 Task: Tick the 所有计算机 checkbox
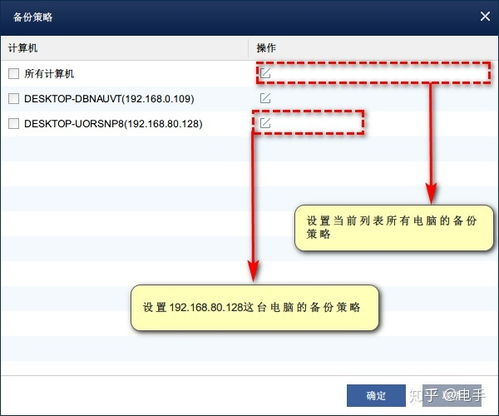pos(13,74)
